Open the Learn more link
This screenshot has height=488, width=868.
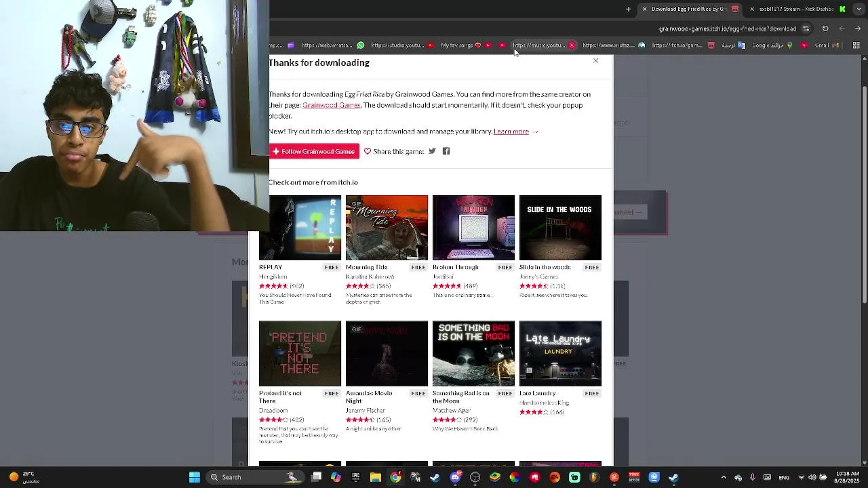(x=511, y=131)
